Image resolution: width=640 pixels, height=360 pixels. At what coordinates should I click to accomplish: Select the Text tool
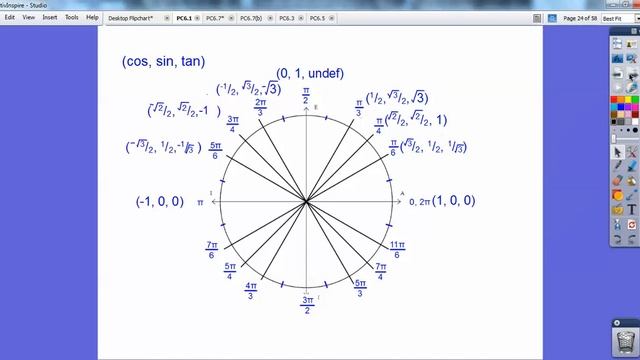tap(632, 210)
